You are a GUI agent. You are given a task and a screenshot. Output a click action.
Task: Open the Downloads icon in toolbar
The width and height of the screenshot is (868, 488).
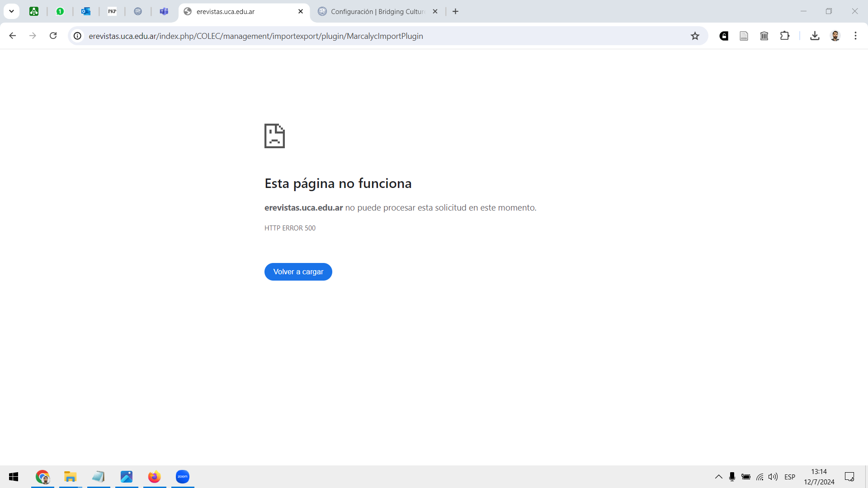(815, 36)
